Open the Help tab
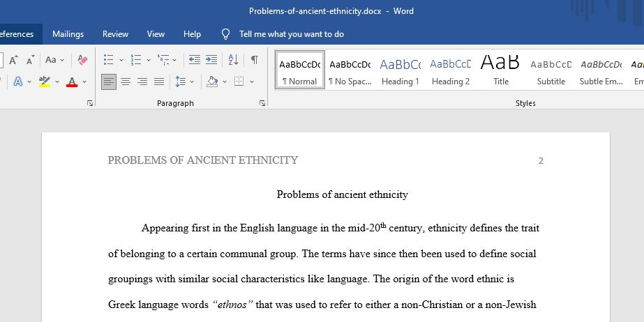The image size is (644, 322). tap(192, 34)
